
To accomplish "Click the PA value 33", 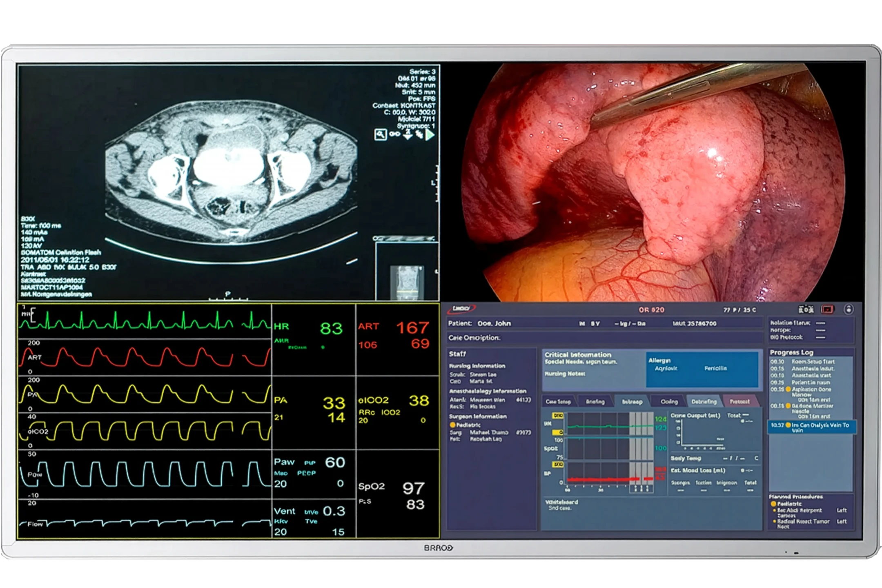I will tap(334, 403).
